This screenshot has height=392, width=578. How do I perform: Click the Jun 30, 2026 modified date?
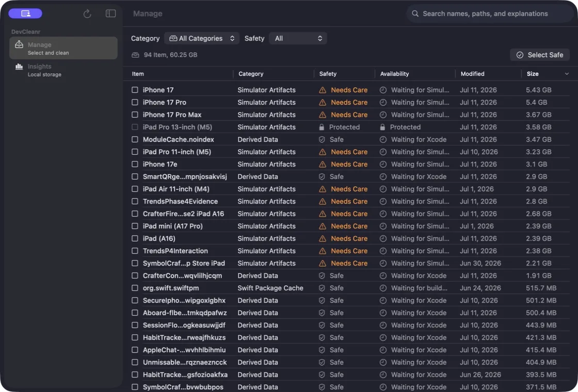[x=480, y=264]
